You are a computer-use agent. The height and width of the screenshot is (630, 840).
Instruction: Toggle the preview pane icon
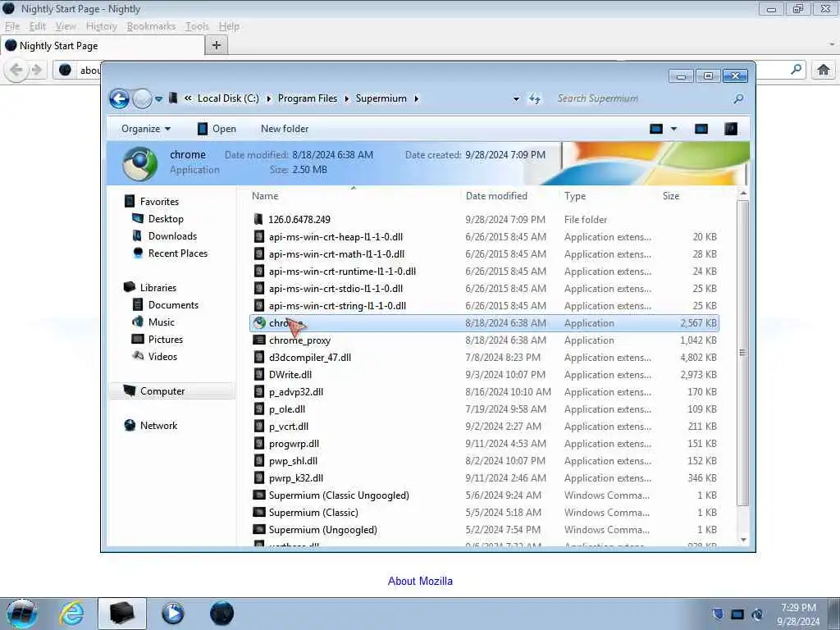coord(701,129)
